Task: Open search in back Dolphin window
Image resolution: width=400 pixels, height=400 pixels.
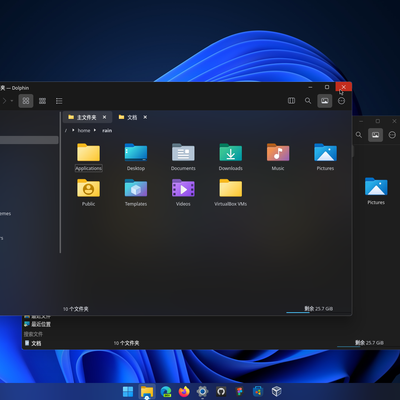Action: tap(359, 135)
